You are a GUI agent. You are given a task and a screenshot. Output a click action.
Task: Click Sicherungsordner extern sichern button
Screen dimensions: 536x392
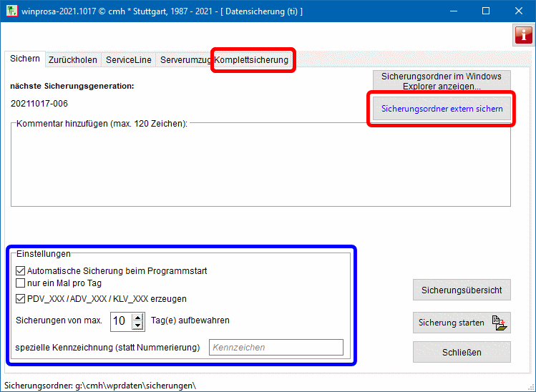[x=442, y=109]
